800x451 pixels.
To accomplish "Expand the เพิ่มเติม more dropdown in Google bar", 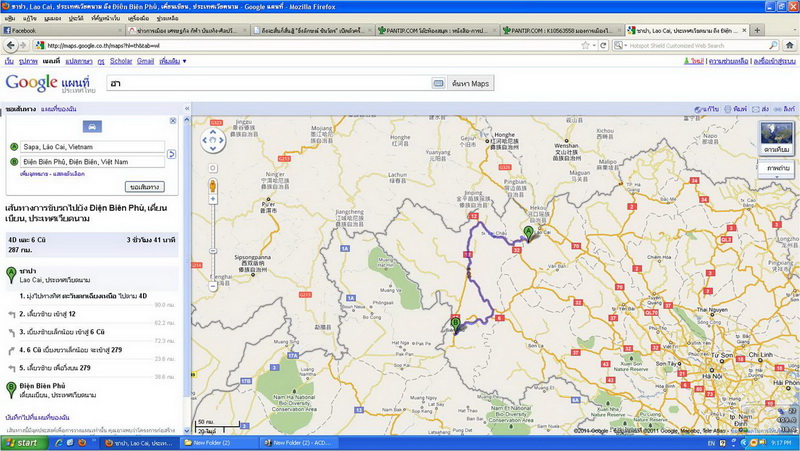I will coord(173,61).
